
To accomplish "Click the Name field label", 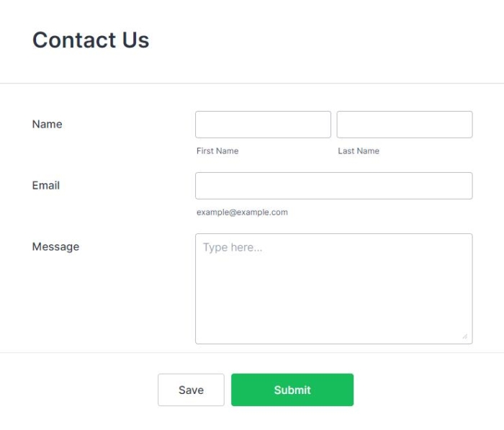I will pyautogui.click(x=48, y=124).
